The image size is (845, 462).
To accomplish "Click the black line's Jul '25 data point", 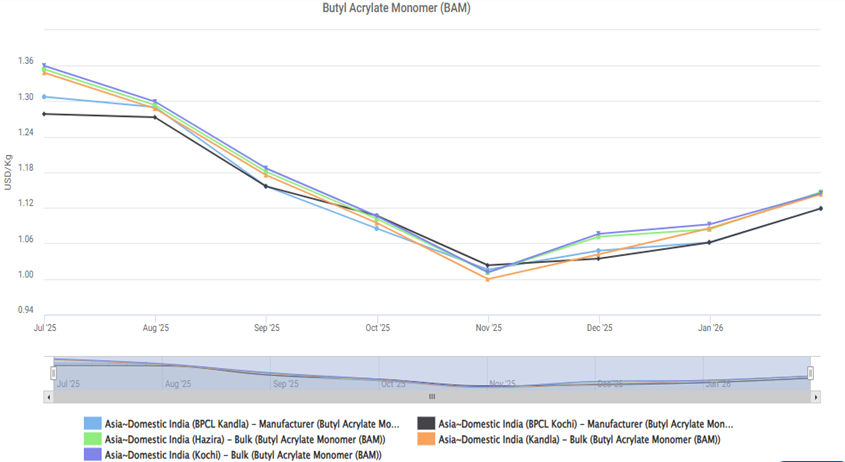I will pos(44,114).
